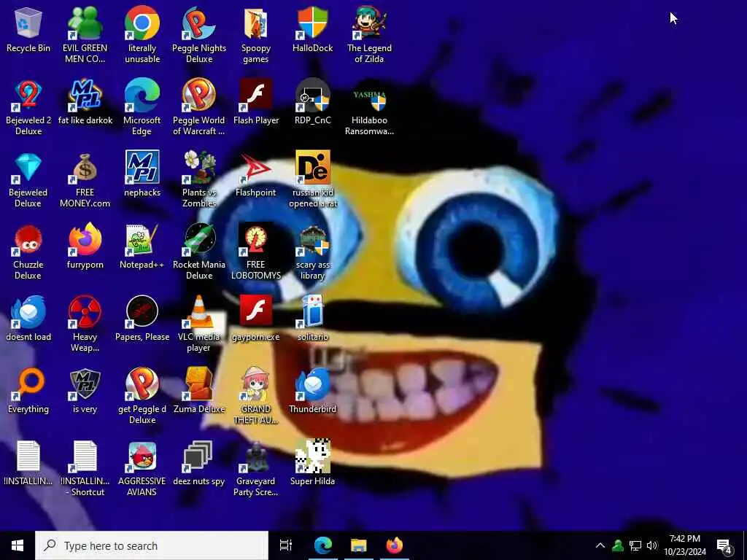Click the 'scary ass library' icon
Image resolution: width=747 pixels, height=560 pixels.
click(x=312, y=240)
